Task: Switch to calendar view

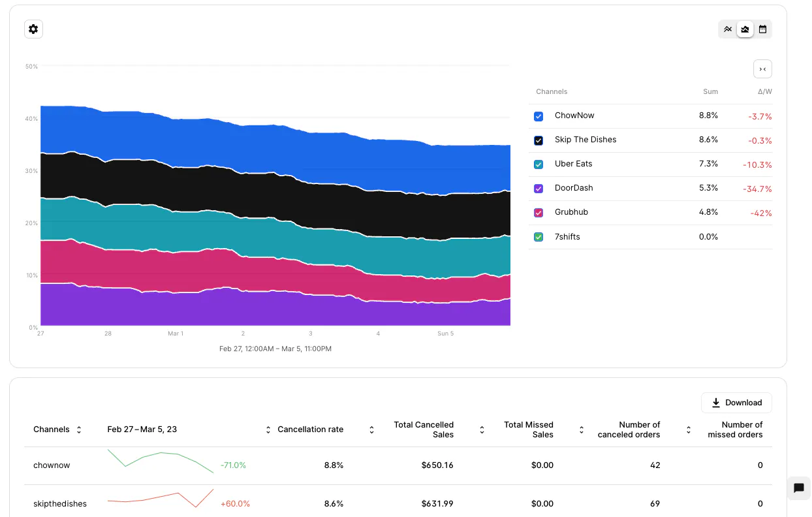Action: tap(762, 29)
